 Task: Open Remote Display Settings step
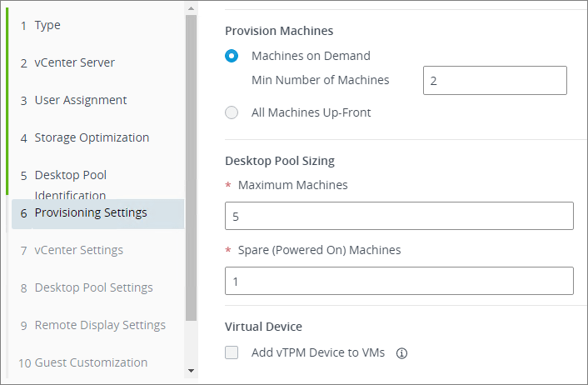click(100, 325)
